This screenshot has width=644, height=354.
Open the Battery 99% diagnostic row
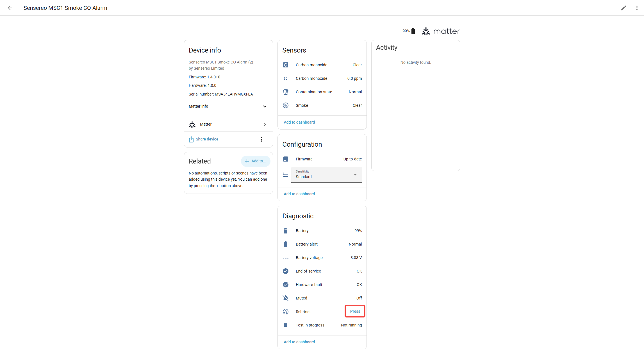coord(322,231)
